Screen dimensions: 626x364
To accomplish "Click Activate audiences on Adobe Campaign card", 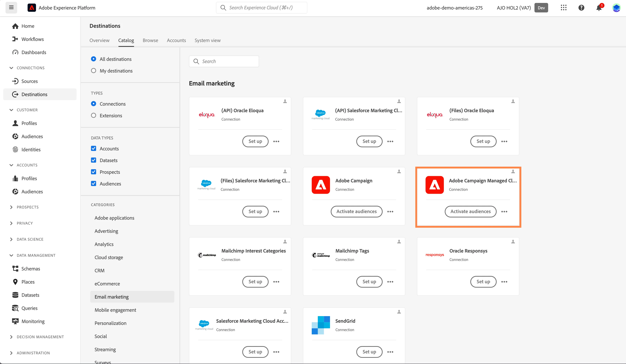I will click(356, 211).
